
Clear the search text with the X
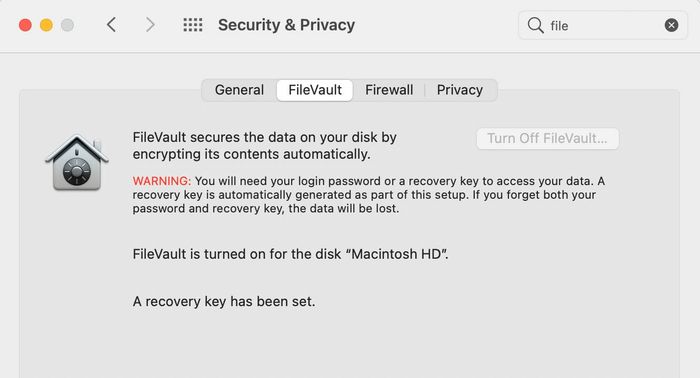671,25
